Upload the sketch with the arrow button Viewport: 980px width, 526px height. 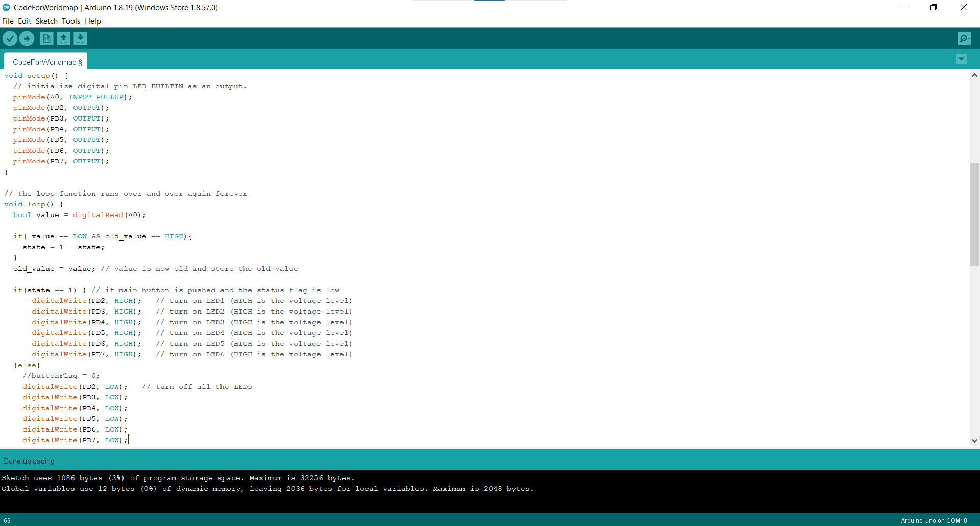click(27, 38)
